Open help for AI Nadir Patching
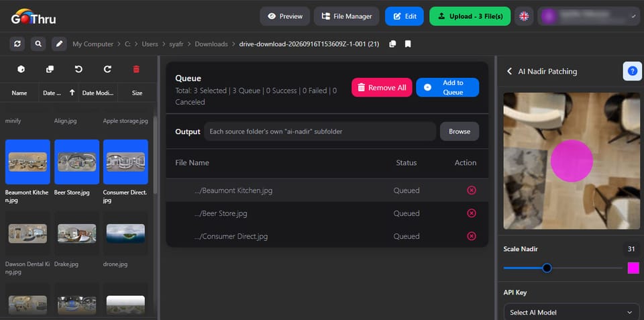This screenshot has width=644, height=320. click(x=633, y=72)
